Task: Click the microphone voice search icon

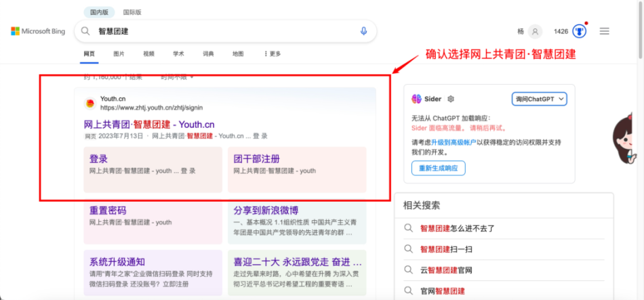Action: coord(363,31)
